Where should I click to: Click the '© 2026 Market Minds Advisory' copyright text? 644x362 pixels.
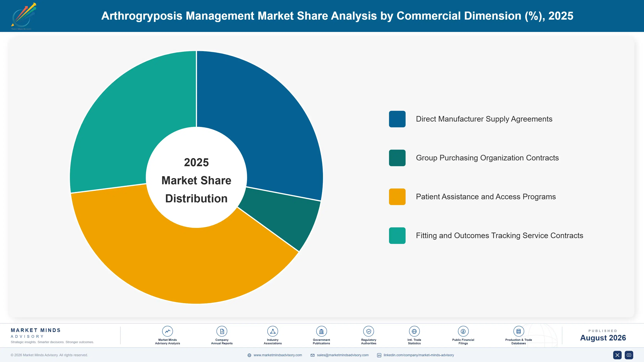point(49,355)
